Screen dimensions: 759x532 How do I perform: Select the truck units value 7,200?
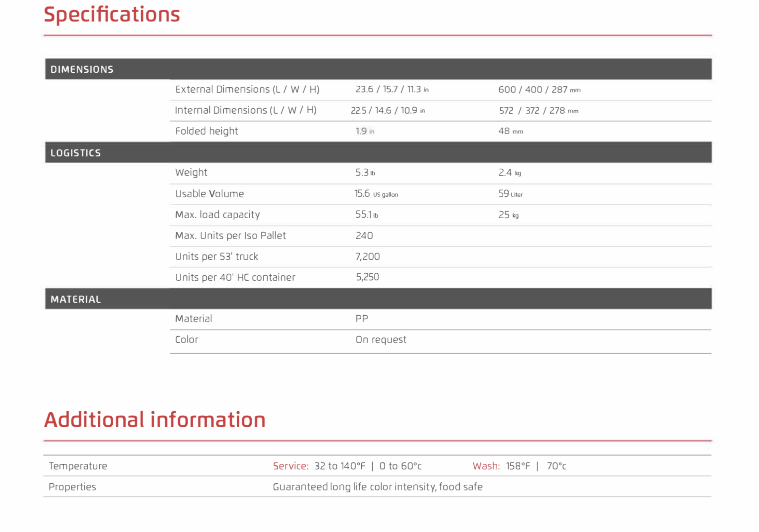367,257
